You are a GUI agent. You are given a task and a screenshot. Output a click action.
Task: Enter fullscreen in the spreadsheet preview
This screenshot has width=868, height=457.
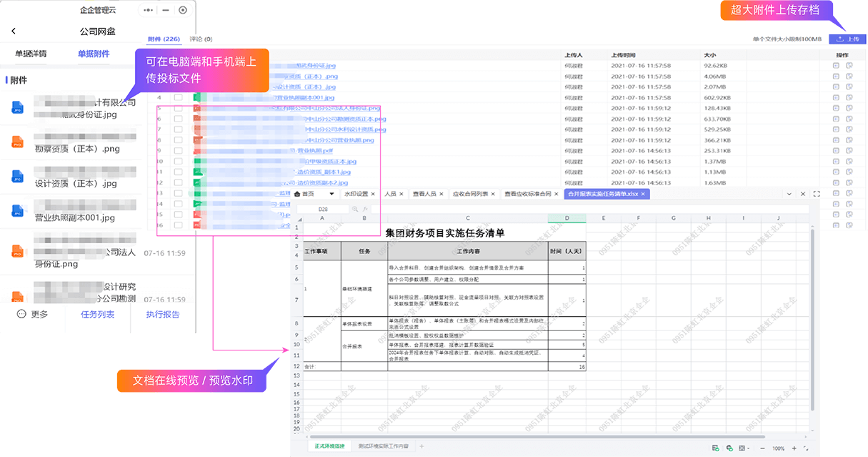(817, 194)
